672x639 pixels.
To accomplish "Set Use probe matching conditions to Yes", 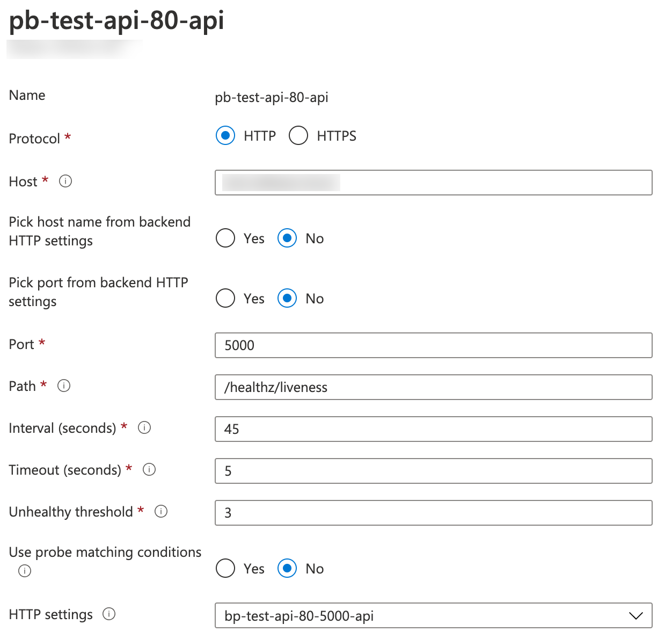I will click(x=225, y=568).
